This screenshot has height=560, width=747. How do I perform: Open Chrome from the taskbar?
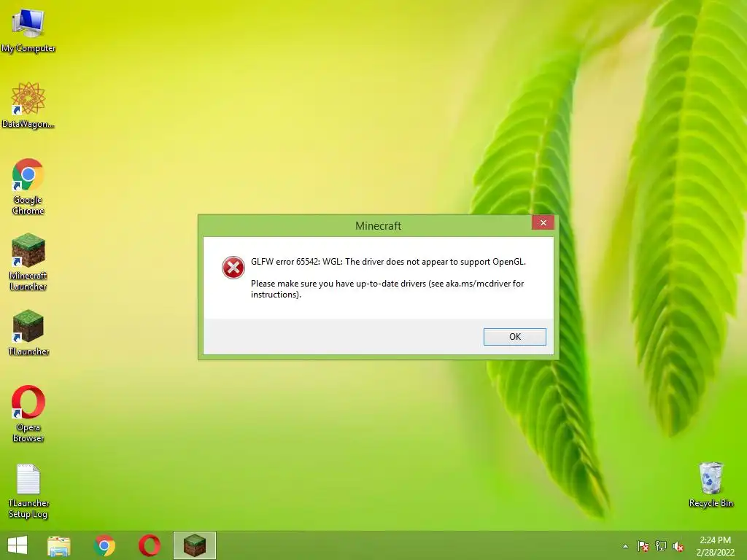[104, 545]
